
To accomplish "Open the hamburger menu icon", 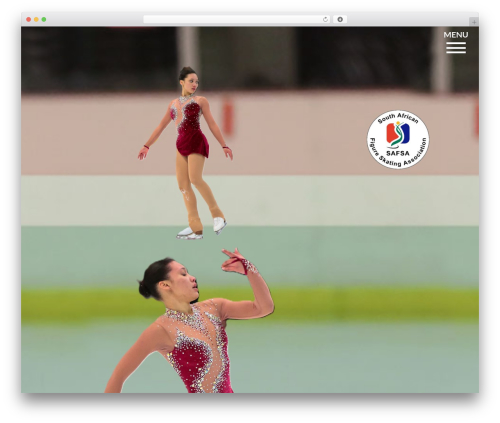I will [456, 48].
